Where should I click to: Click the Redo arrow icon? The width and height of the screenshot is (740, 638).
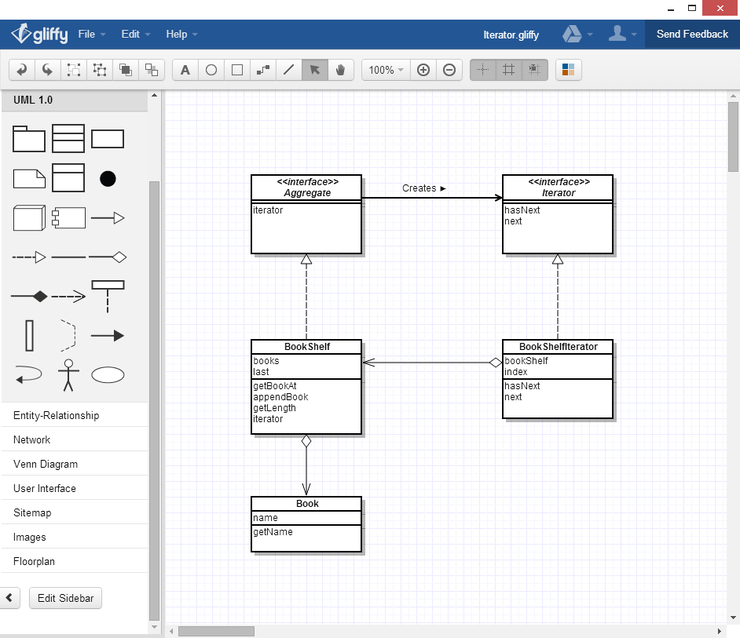coord(47,70)
